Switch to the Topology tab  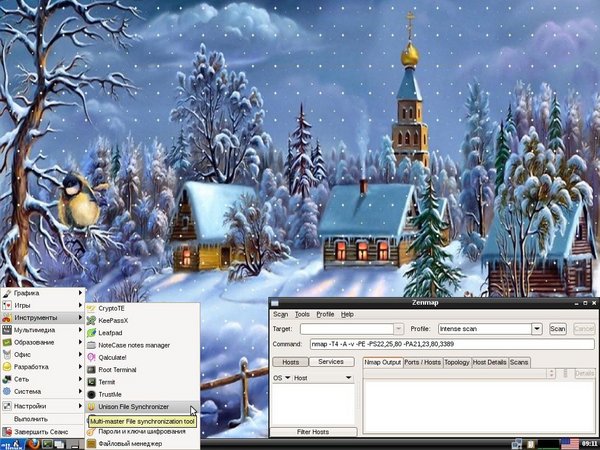pyautogui.click(x=456, y=362)
